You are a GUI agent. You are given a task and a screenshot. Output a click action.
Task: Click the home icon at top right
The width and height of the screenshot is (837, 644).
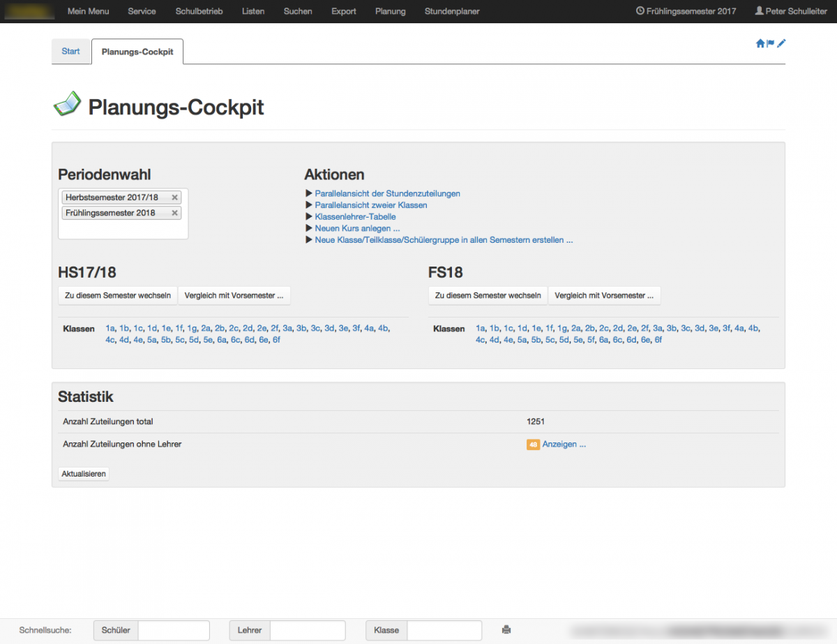(x=760, y=43)
